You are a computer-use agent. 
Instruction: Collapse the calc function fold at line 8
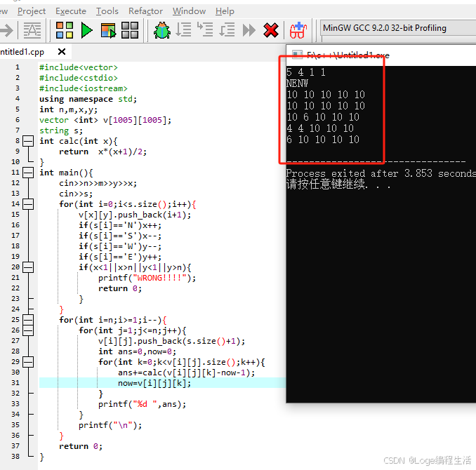pyautogui.click(x=28, y=141)
